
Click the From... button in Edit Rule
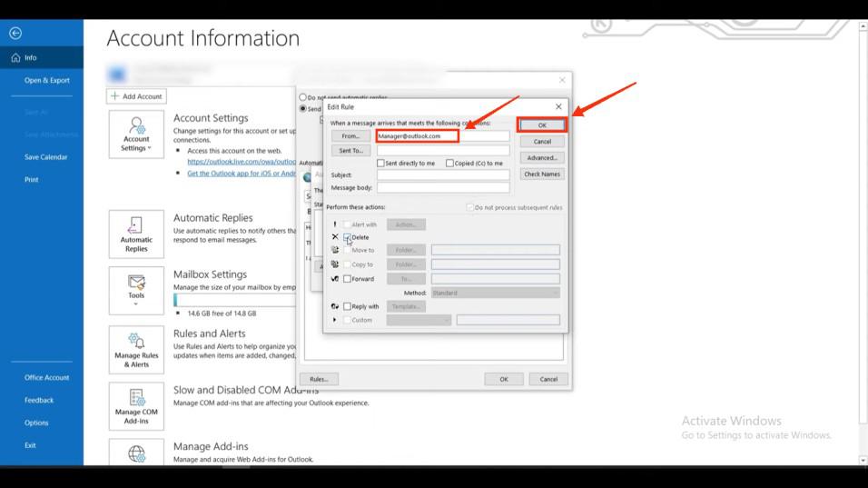click(351, 135)
